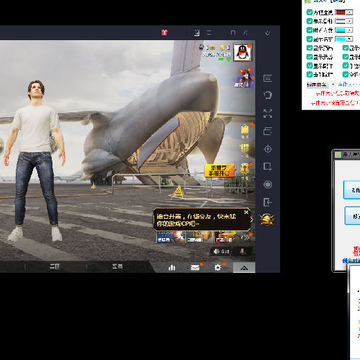Click the gold medal icon with orange dot
Screen dimensions: 360x360
tap(245, 169)
